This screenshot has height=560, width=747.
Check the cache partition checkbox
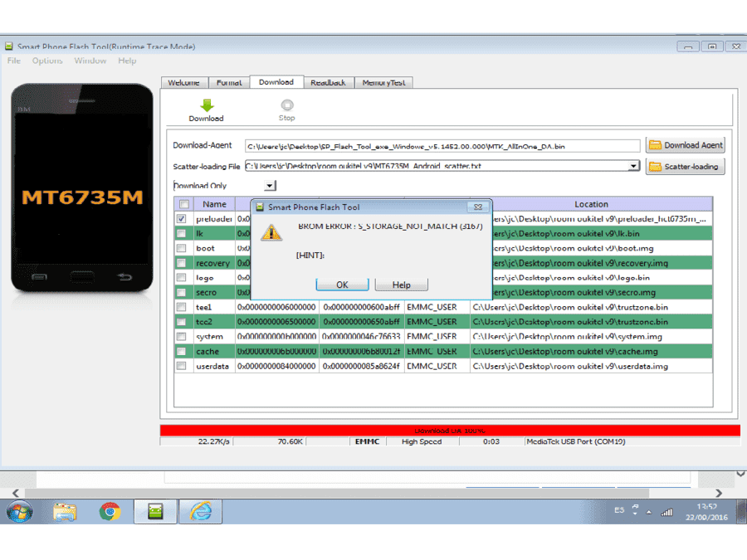pos(182,352)
